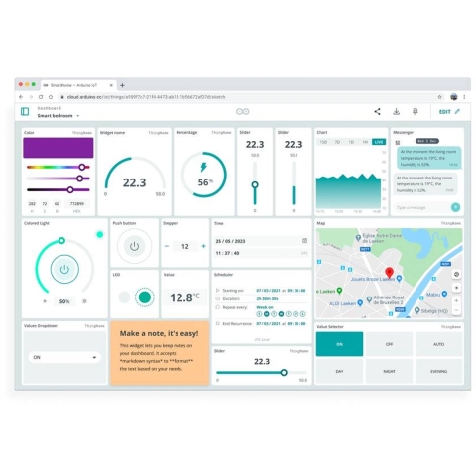Click the EDIT button

coord(449,112)
